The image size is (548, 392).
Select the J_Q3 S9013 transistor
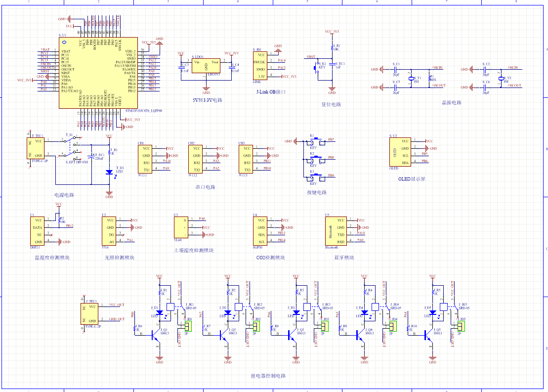click(x=293, y=337)
